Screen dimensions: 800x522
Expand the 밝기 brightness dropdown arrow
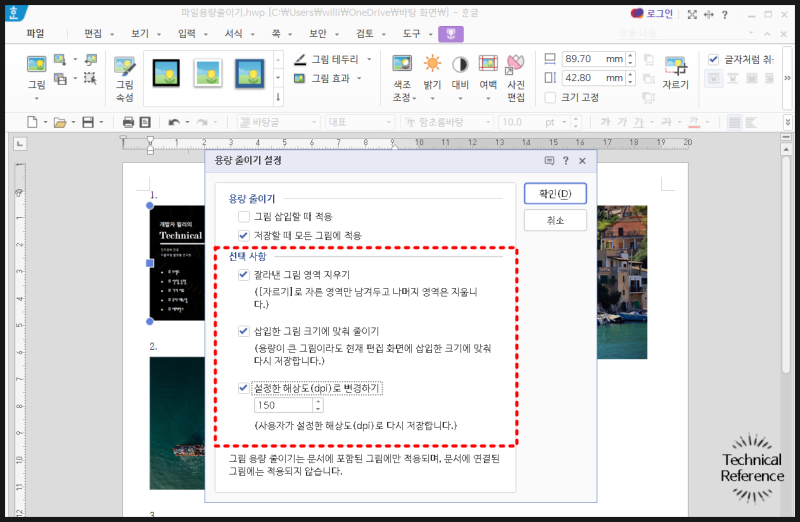click(x=432, y=98)
